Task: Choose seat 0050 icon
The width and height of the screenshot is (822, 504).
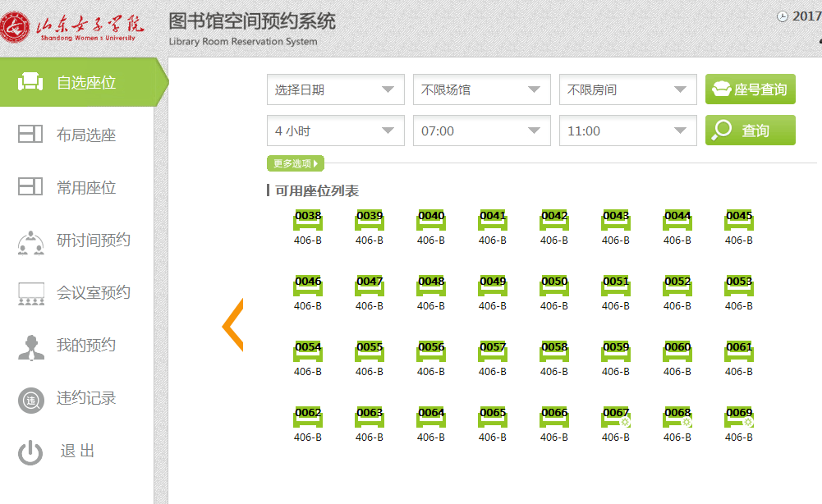Action: tap(554, 286)
